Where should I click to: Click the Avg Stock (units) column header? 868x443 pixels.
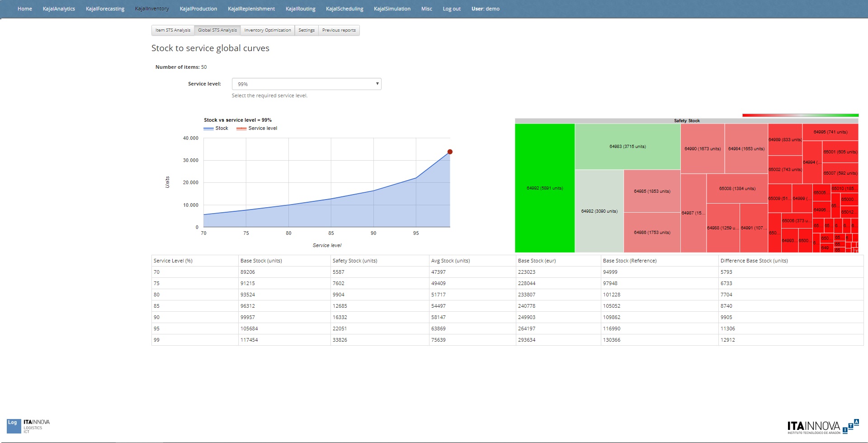(x=472, y=261)
